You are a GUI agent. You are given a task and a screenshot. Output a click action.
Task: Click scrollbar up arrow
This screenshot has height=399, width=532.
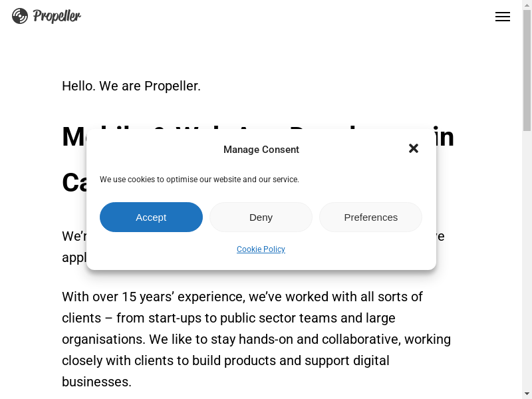[527, 5]
